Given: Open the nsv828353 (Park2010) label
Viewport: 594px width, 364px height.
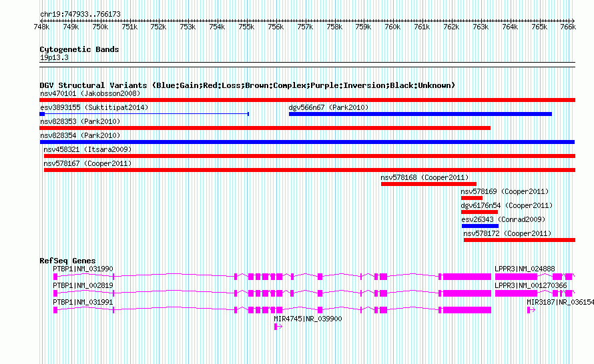Looking at the screenshot, I should tap(80, 121).
